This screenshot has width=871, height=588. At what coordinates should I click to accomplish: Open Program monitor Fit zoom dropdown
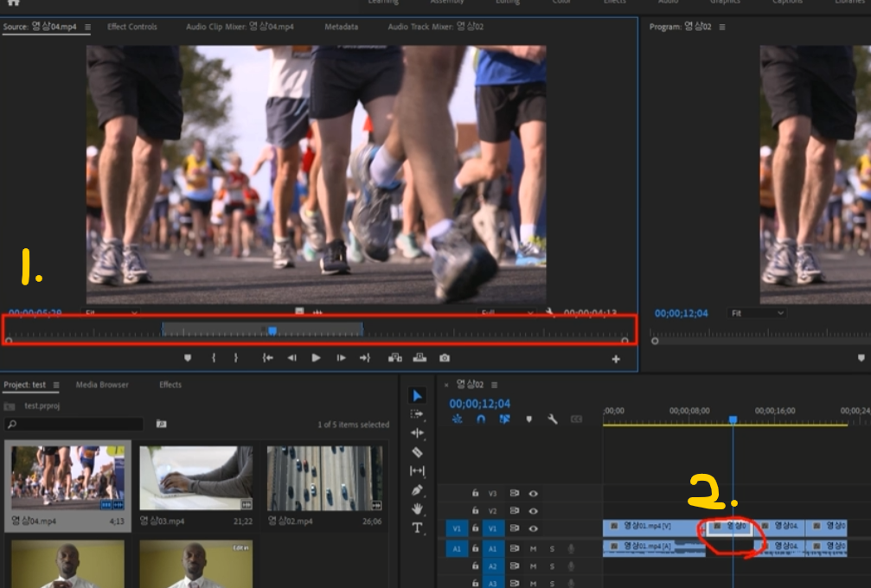pyautogui.click(x=757, y=314)
